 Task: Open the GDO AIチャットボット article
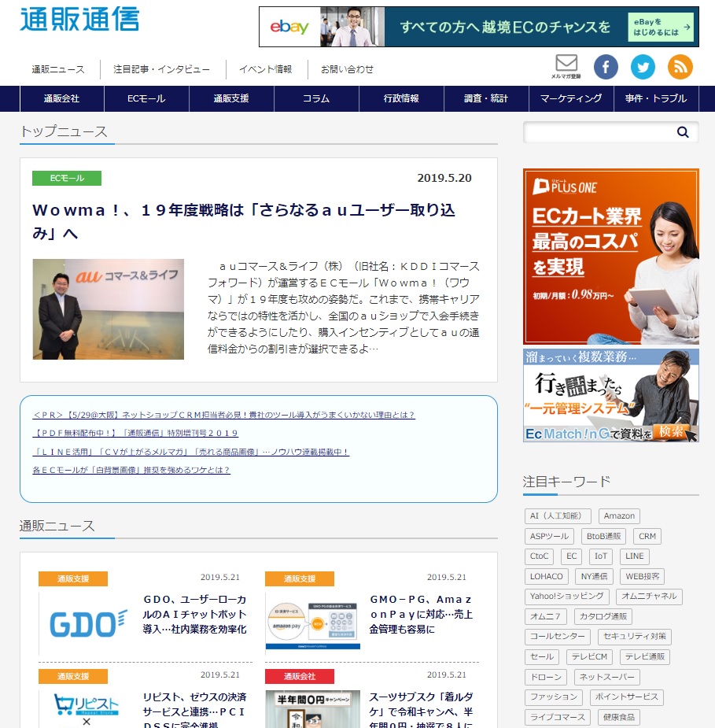(194, 614)
